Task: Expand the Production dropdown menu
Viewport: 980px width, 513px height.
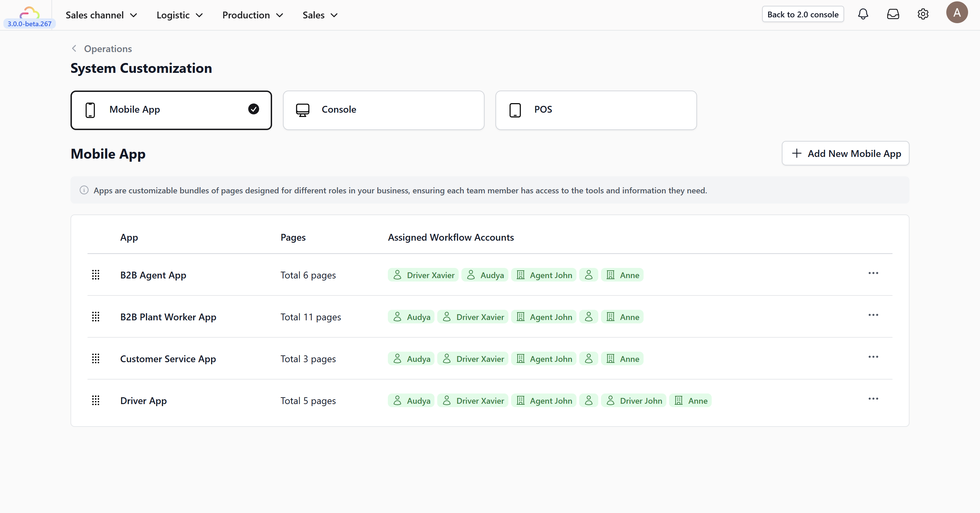Action: point(253,15)
